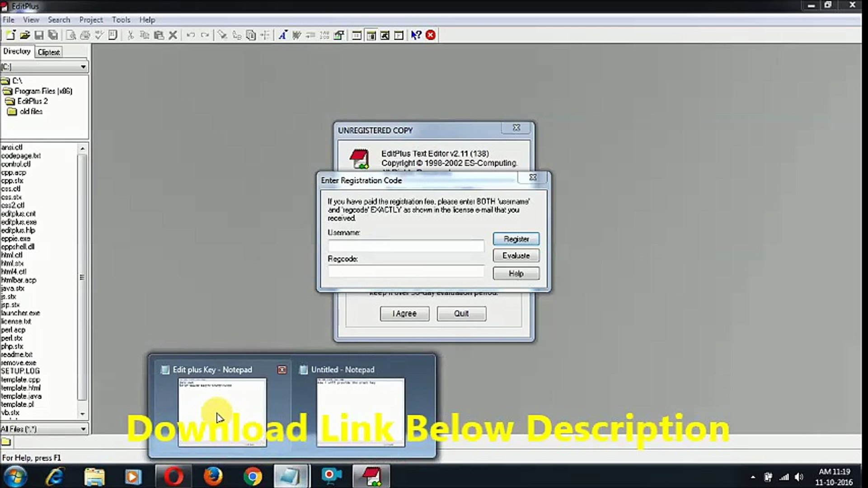Click the volume speaker tray icon
The height and width of the screenshot is (488, 868).
pyautogui.click(x=799, y=477)
